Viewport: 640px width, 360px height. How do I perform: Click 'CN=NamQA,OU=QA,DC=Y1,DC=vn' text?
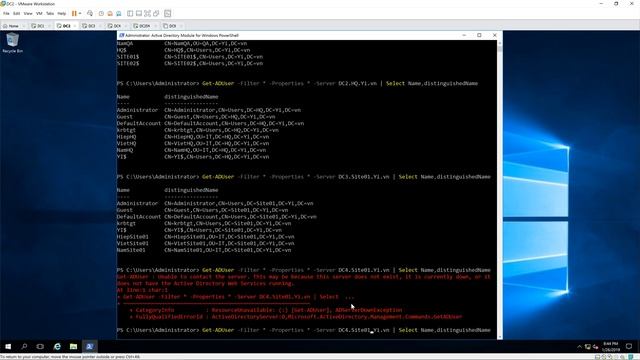click(205, 43)
